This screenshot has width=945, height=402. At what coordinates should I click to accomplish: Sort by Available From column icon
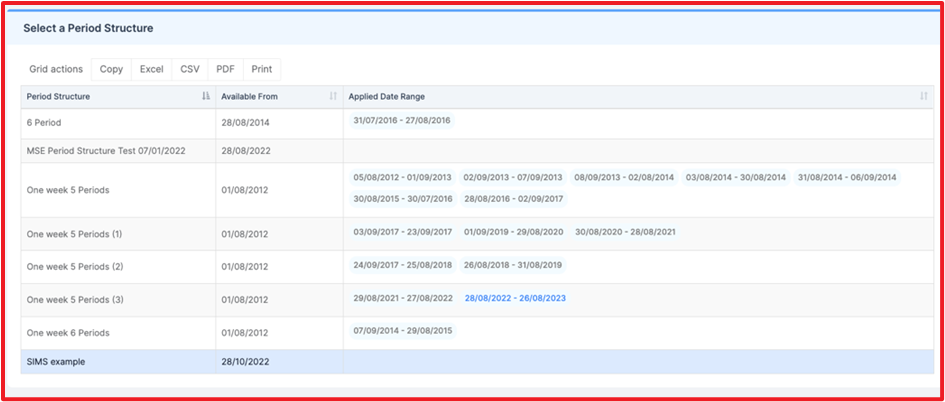click(333, 96)
